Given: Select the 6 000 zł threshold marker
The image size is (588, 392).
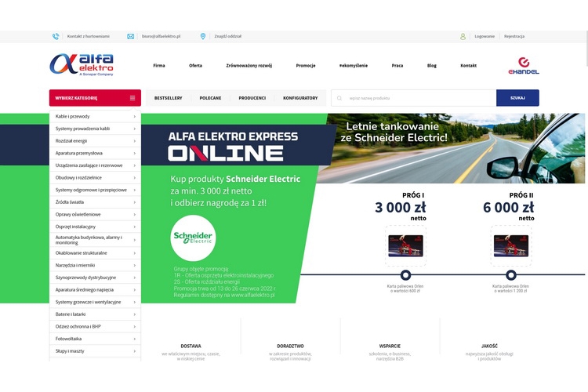Looking at the screenshot, I should [x=510, y=275].
